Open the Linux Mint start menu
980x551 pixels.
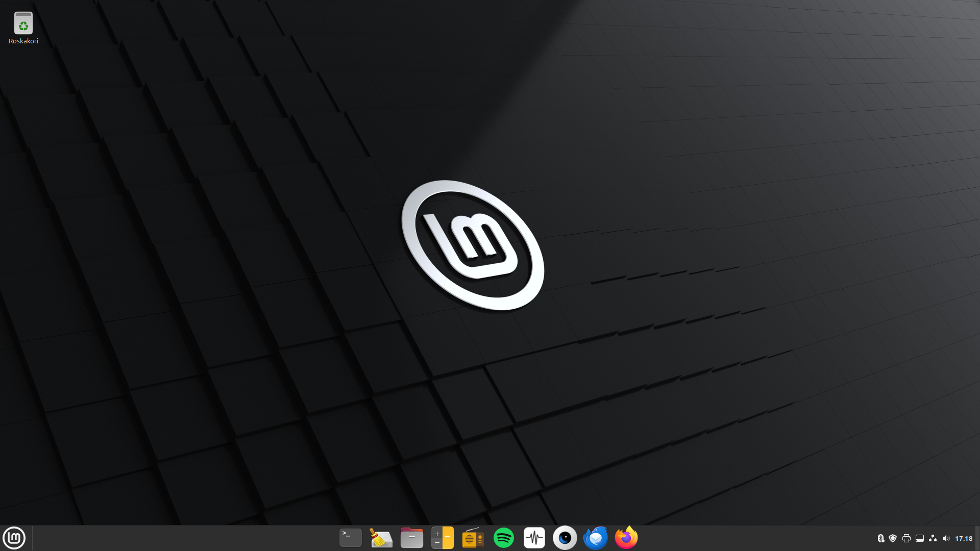(x=14, y=538)
